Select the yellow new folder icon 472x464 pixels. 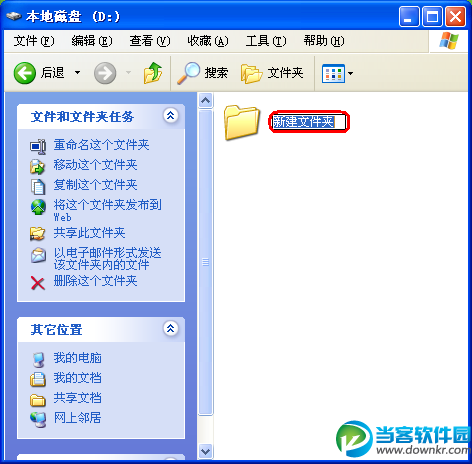tap(242, 122)
